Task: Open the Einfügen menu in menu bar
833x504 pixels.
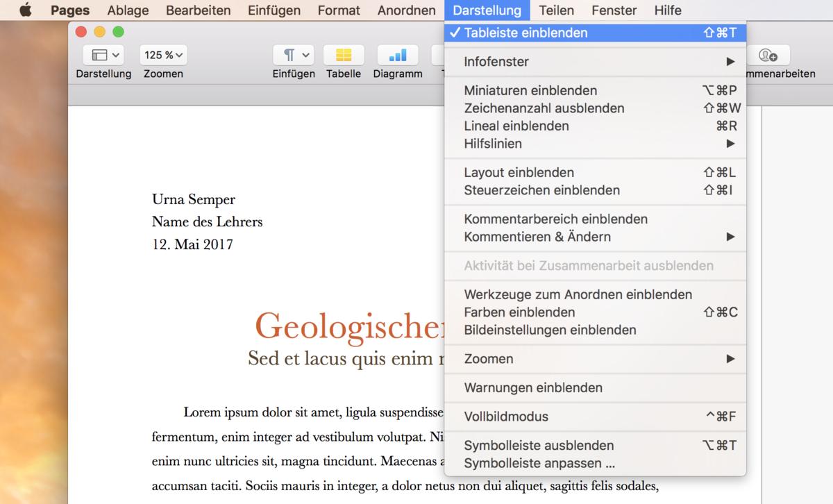Action: coord(274,10)
